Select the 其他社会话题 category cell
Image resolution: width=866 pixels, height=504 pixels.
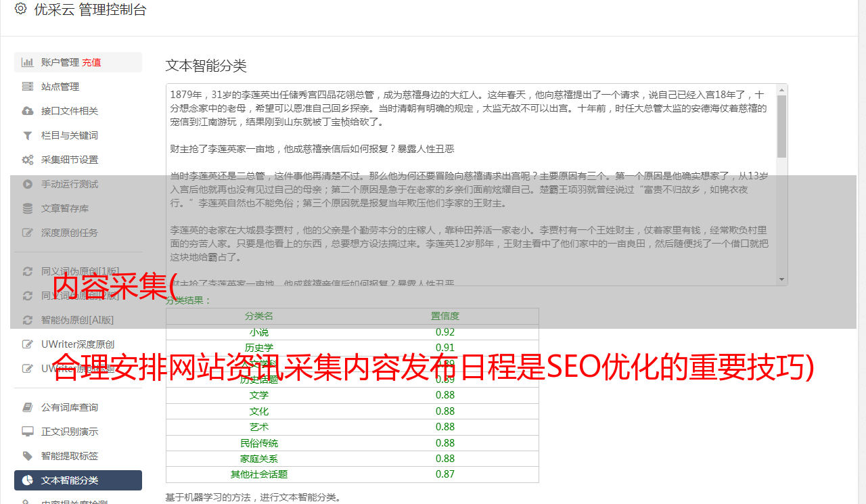tap(259, 474)
